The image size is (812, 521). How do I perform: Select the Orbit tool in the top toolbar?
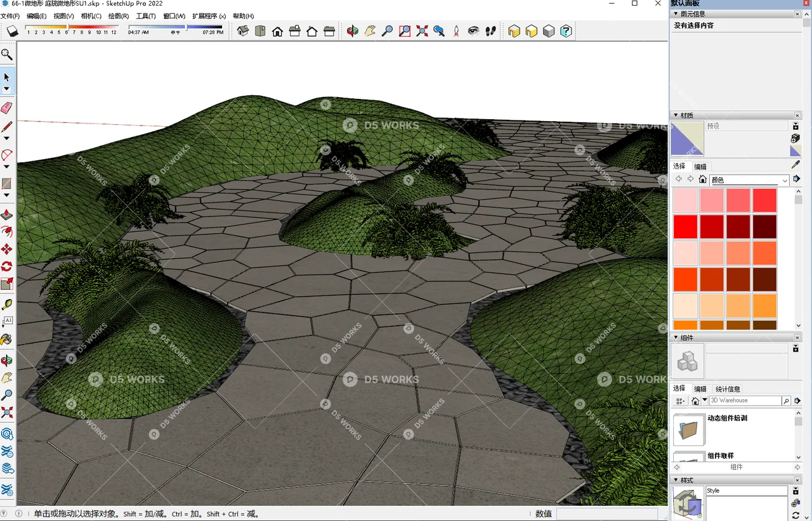[x=353, y=30]
